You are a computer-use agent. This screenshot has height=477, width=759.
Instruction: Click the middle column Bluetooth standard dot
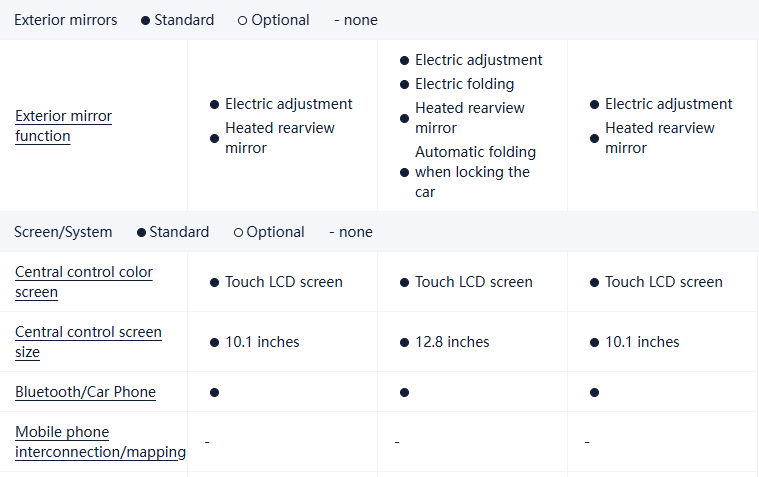pos(404,392)
